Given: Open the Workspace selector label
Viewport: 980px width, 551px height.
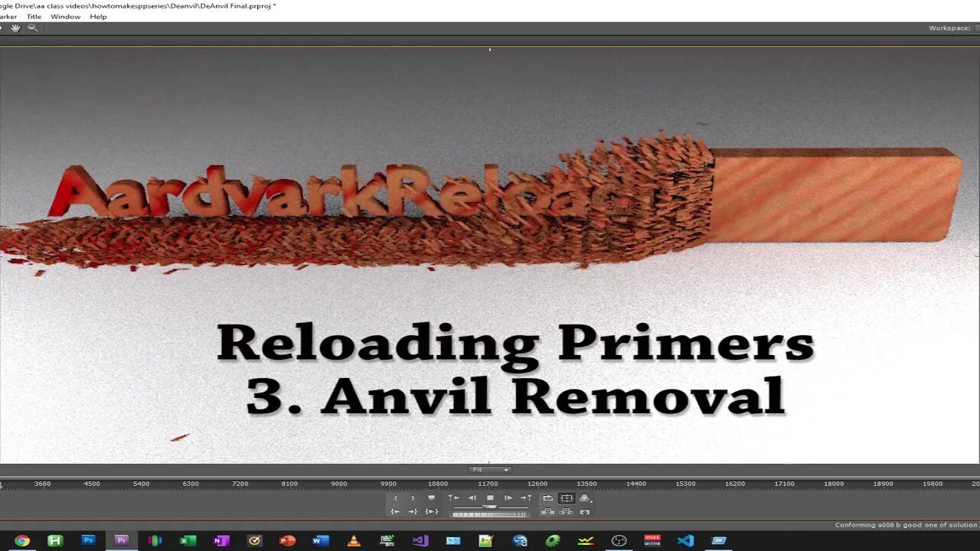Looking at the screenshot, I should pyautogui.click(x=949, y=28).
